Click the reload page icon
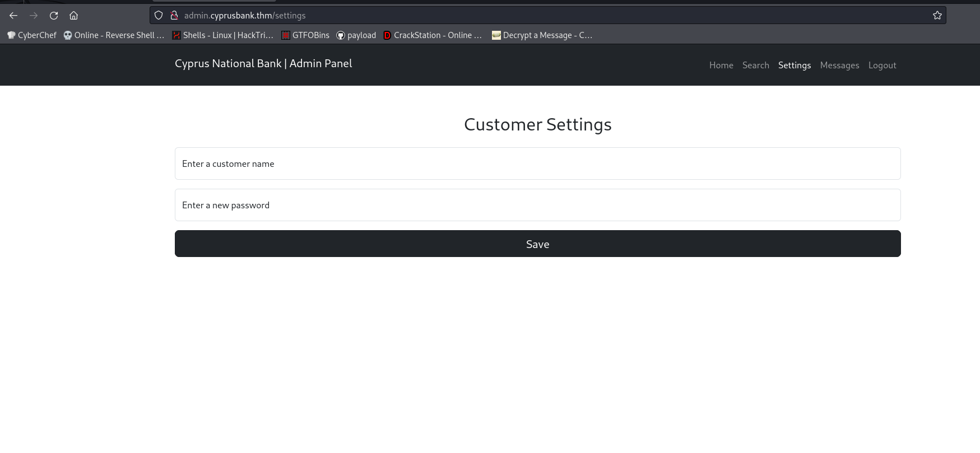980x453 pixels. pos(54,16)
